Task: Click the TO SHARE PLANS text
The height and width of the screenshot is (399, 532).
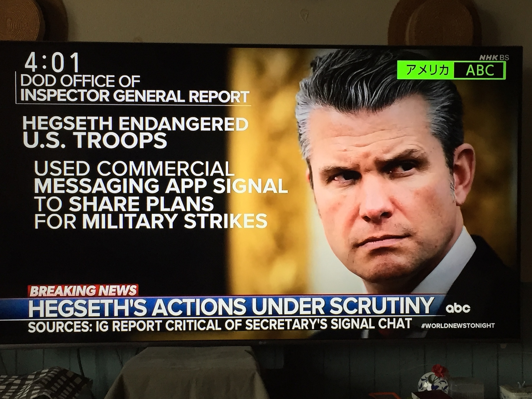Action: click(124, 203)
